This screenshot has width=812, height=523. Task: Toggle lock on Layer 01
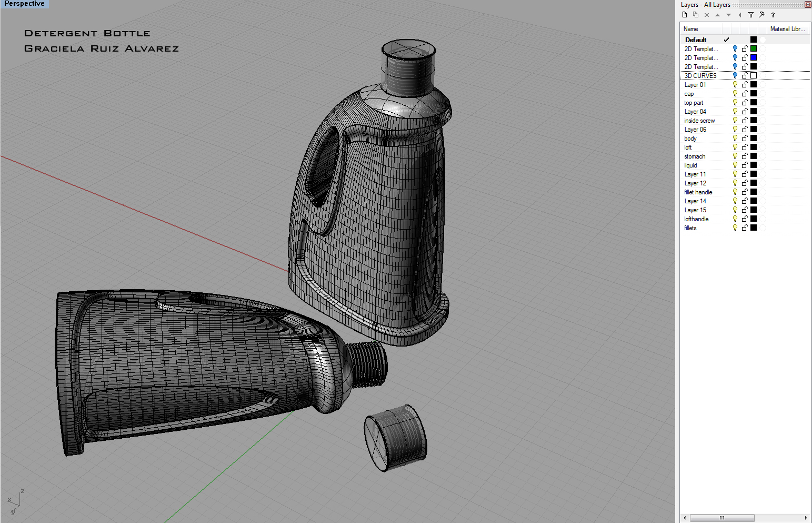tap(745, 84)
